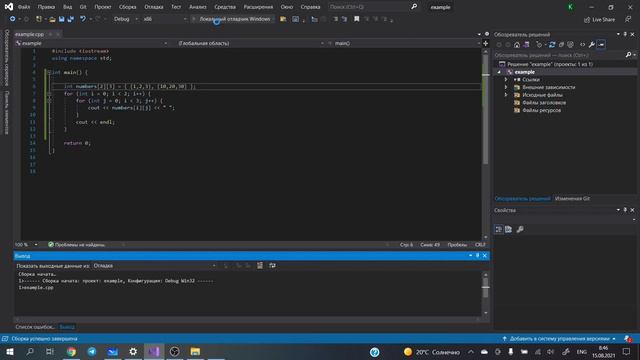Click the New Project toolbar icon
The image size is (640, 360).
(39, 19)
